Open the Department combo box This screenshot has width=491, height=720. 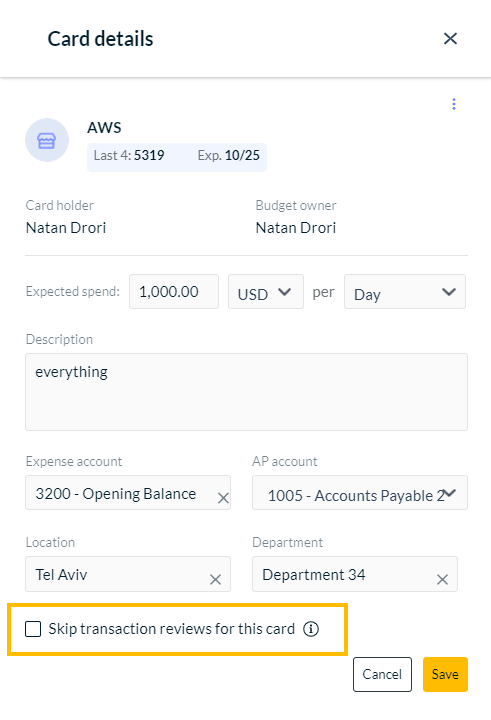pyautogui.click(x=355, y=574)
